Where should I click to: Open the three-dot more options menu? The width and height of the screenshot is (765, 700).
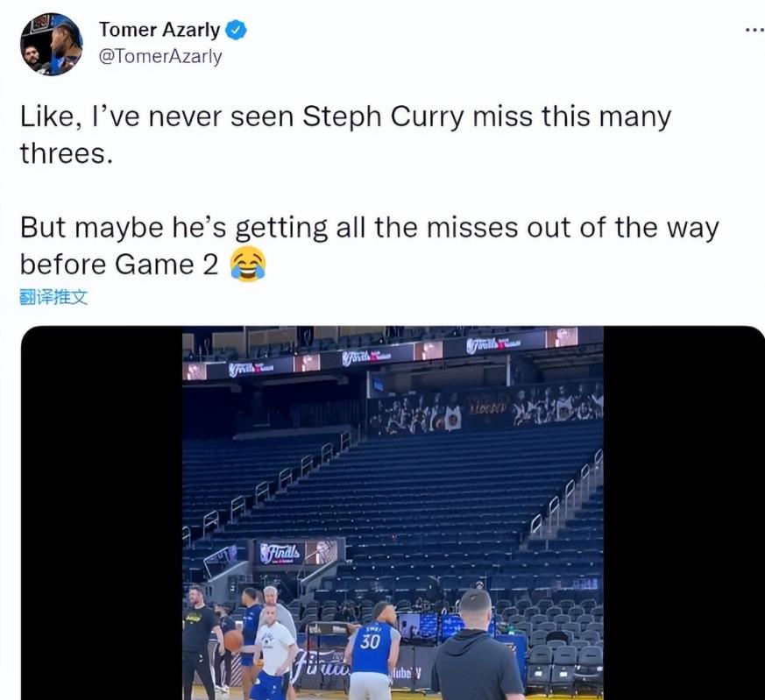(755, 31)
